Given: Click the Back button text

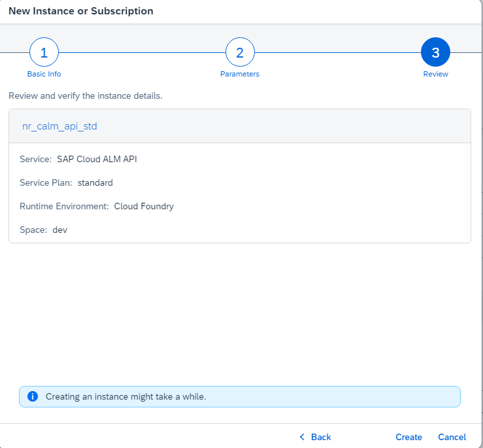Looking at the screenshot, I should pos(321,437).
